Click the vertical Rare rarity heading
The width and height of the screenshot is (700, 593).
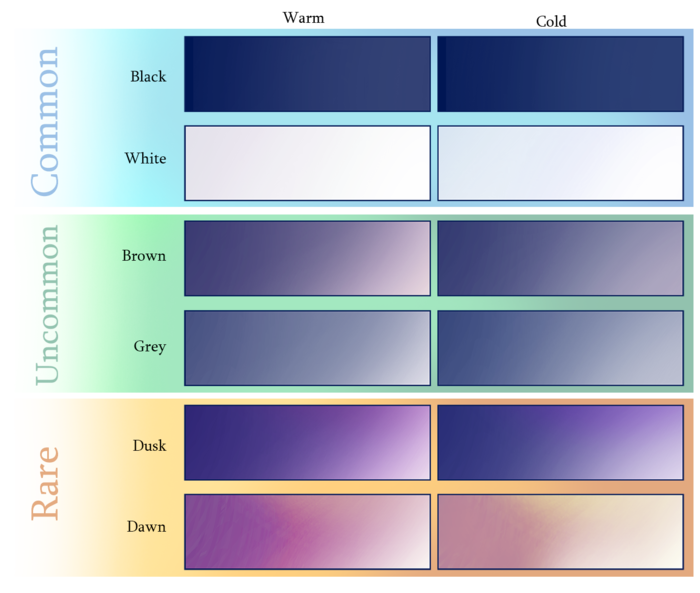click(45, 483)
